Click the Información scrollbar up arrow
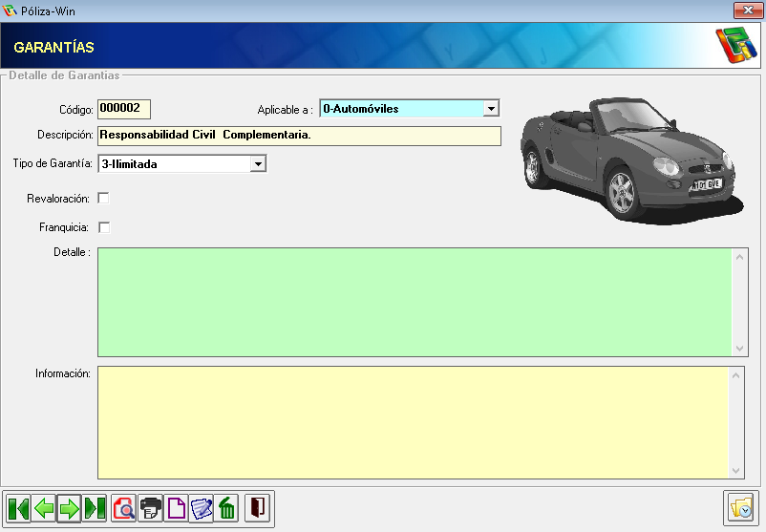The height and width of the screenshot is (532, 766). [x=736, y=375]
